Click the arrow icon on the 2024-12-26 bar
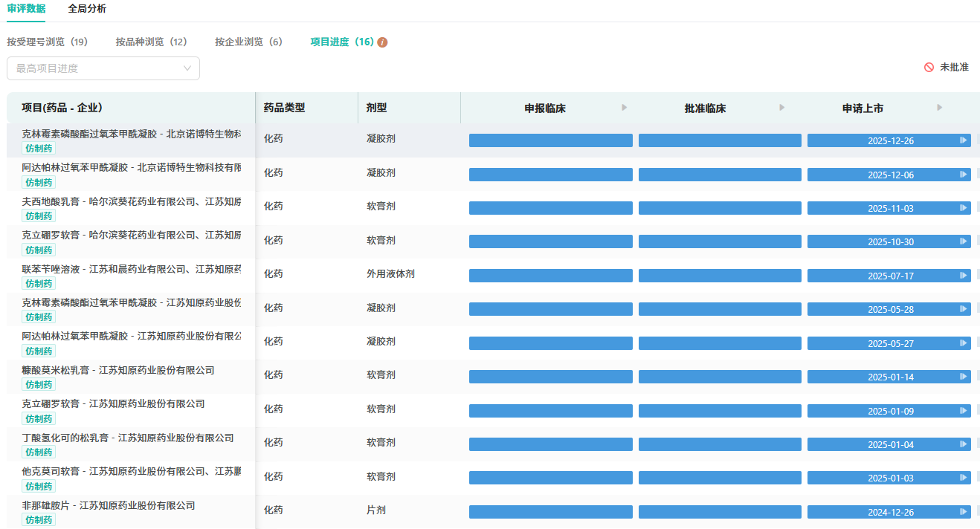The image size is (980, 529). click(964, 512)
